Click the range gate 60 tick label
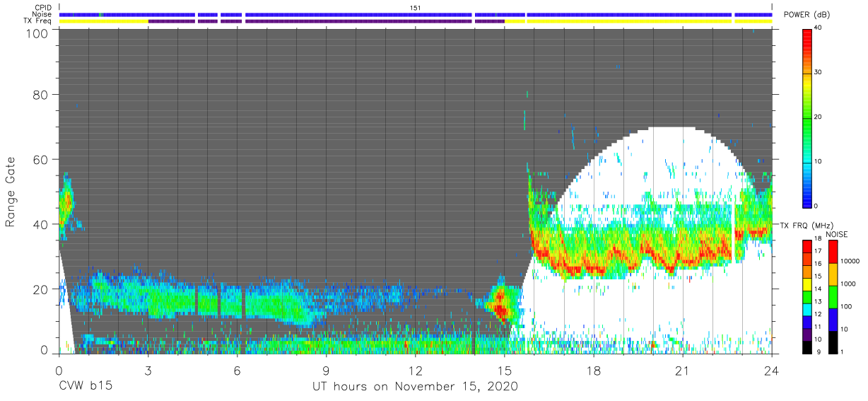Image resolution: width=868 pixels, height=401 pixels. 40,159
